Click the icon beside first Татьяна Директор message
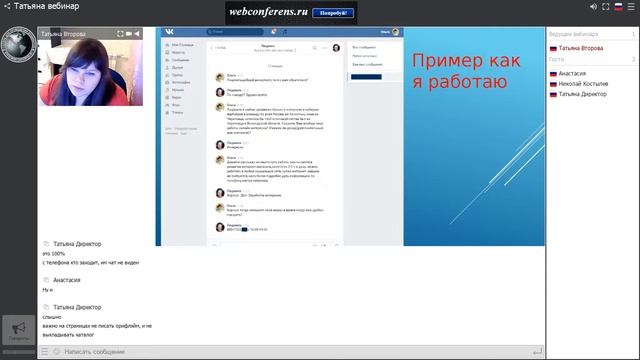Viewport: 640px width, 360px height. (46, 244)
